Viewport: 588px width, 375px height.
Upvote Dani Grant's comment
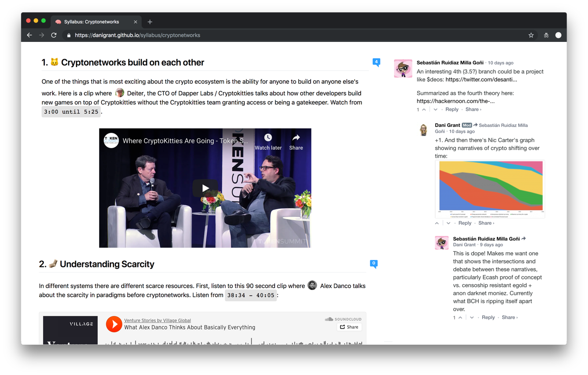(x=437, y=223)
